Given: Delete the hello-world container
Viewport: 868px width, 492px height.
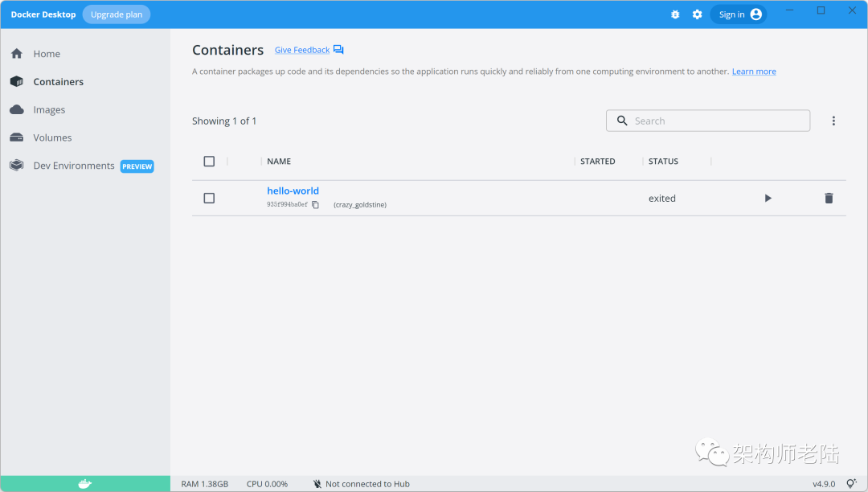Looking at the screenshot, I should (829, 198).
